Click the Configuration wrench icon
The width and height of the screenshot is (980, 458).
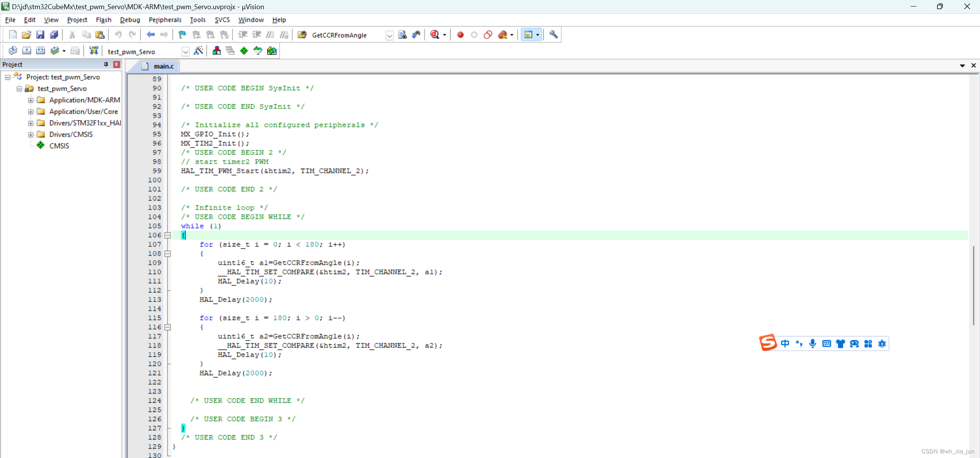point(553,35)
